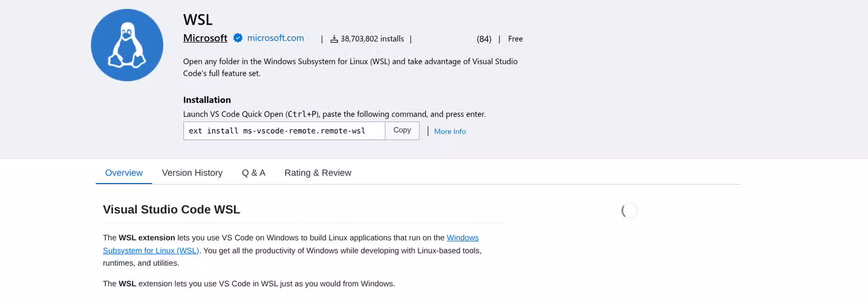This screenshot has height=304, width=868.
Task: Click the WSL extension title
Action: [x=198, y=19]
